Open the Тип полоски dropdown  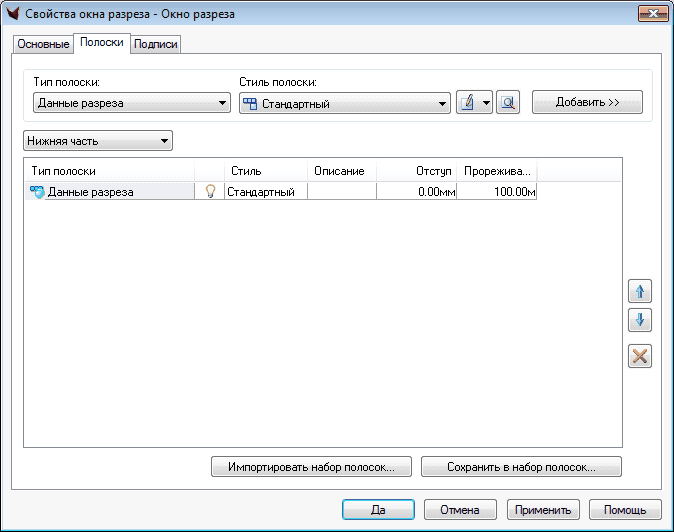(131, 103)
